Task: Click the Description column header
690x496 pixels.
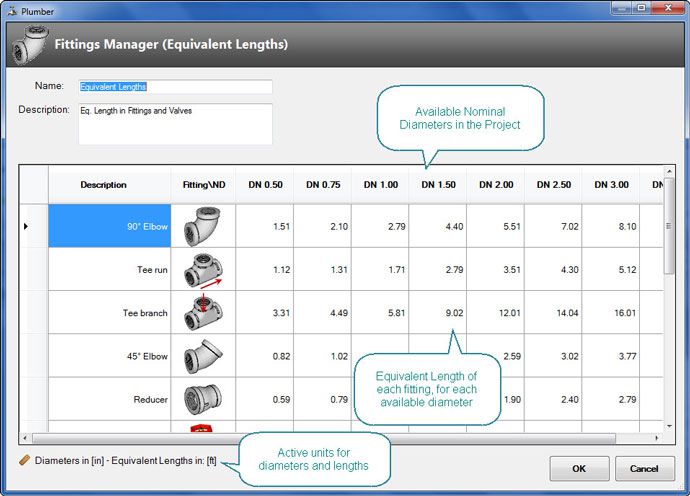Action: pos(104,185)
